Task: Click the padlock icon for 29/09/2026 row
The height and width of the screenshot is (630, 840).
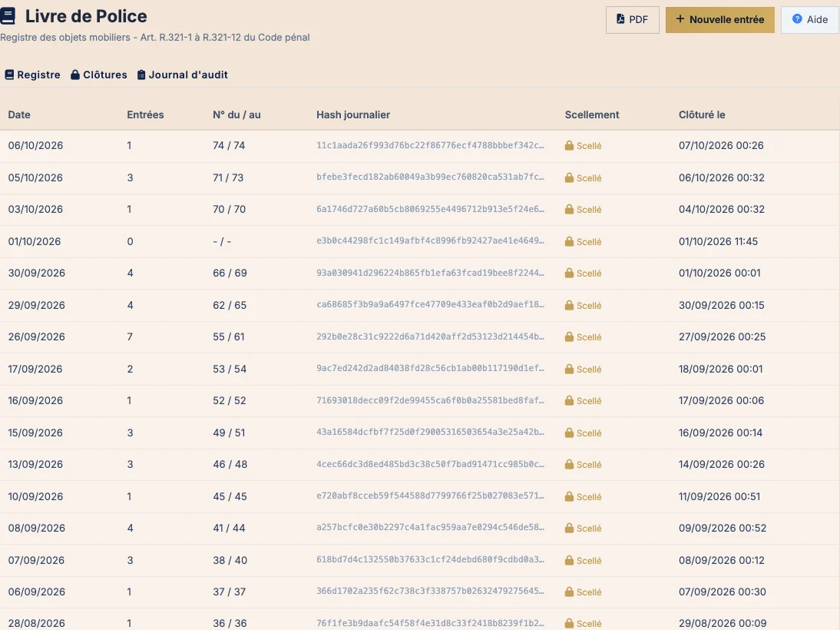Action: click(569, 306)
